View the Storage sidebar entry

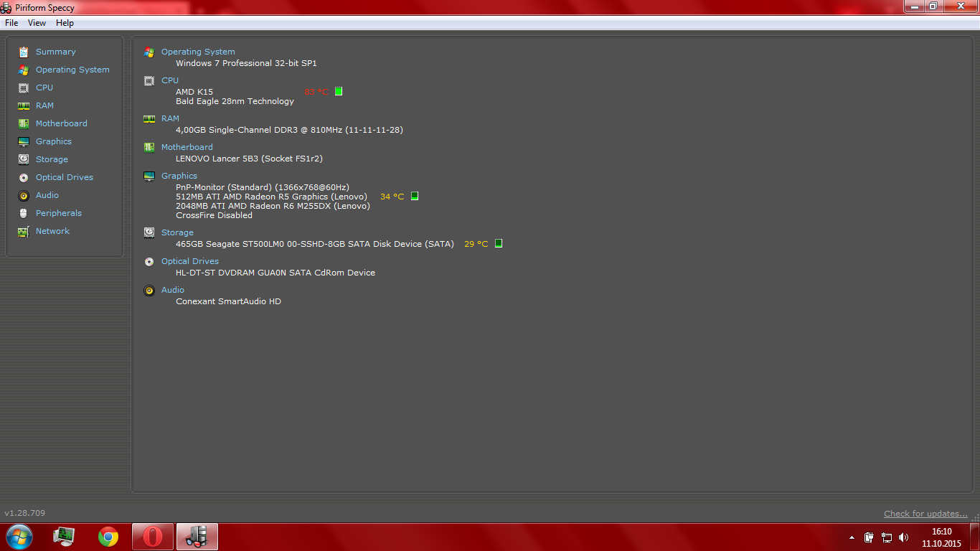(x=52, y=159)
